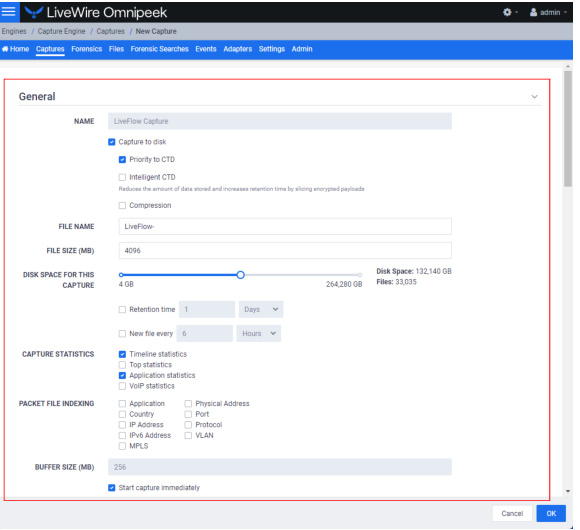Viewport: 580px width, 530px height.
Task: Uncheck Capture to disk
Action: tap(112, 142)
